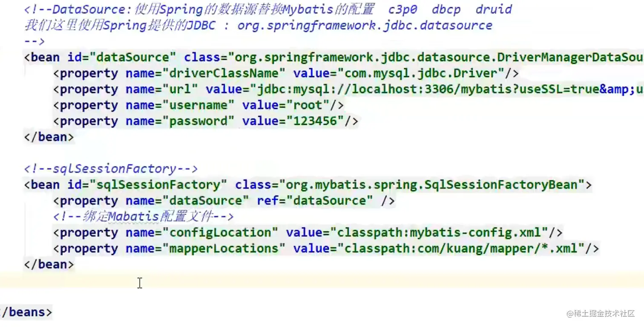The image size is (644, 327).
Task: Click the jdbc:mysql://localhost:3306 url value
Action: pyautogui.click(x=446, y=90)
